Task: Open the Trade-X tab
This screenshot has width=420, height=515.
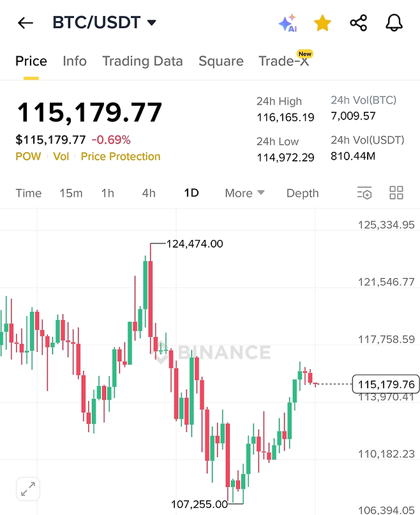Action: 283,61
